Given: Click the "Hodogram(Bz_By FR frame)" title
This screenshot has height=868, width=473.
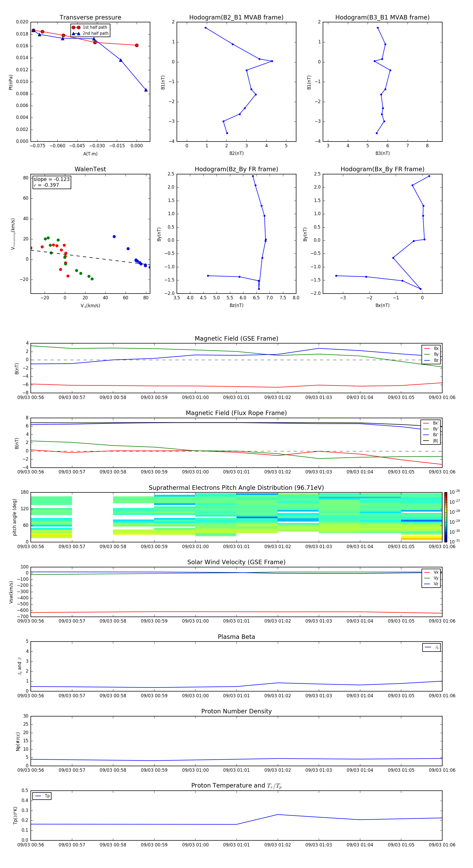Looking at the screenshot, I should tap(236, 169).
